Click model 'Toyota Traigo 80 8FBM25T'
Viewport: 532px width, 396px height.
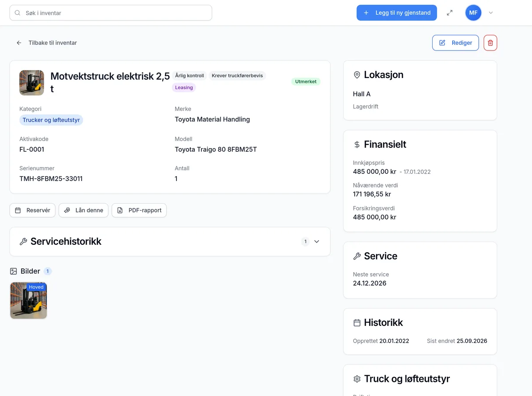(216, 149)
